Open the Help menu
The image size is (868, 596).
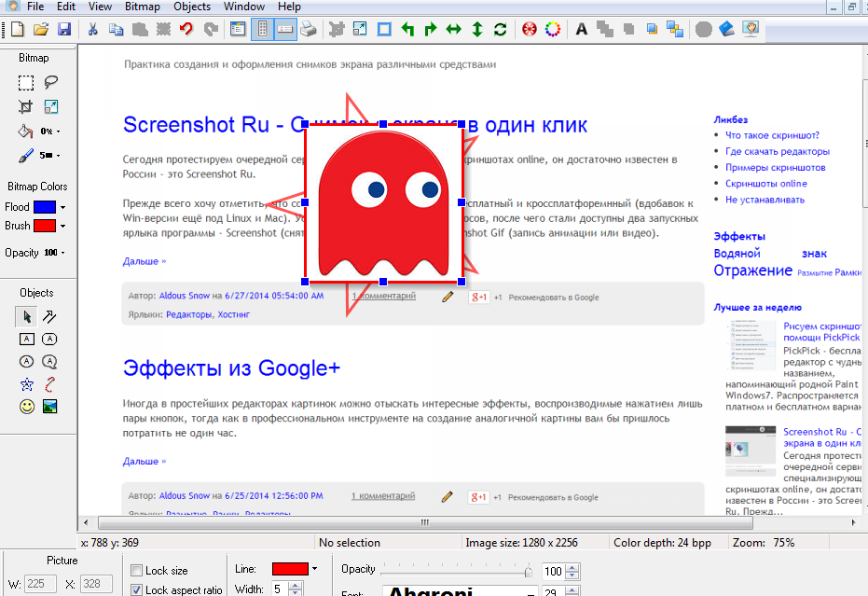click(x=289, y=7)
